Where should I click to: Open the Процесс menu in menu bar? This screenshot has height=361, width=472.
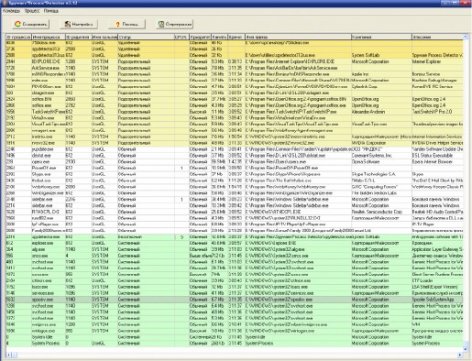pyautogui.click(x=32, y=11)
